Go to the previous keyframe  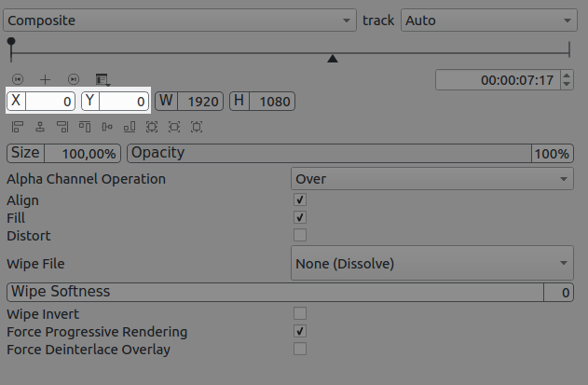(x=18, y=79)
